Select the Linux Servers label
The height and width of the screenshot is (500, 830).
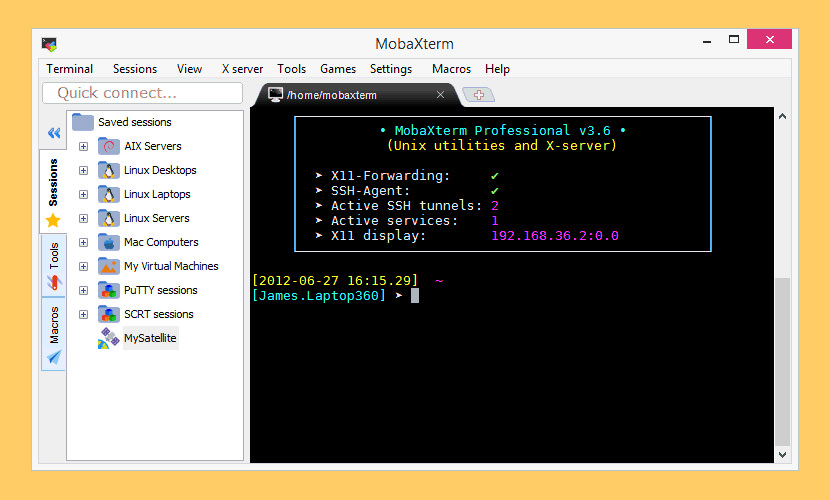point(157,218)
